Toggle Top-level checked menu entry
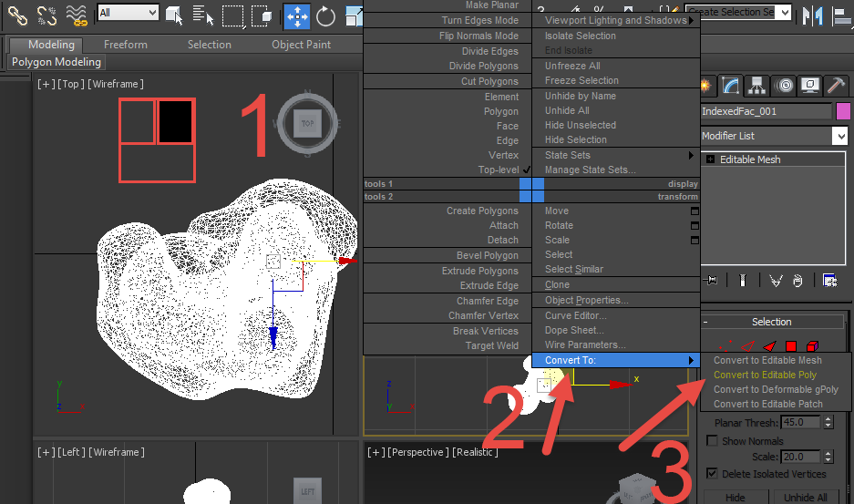This screenshot has height=504, width=854. pos(499,170)
